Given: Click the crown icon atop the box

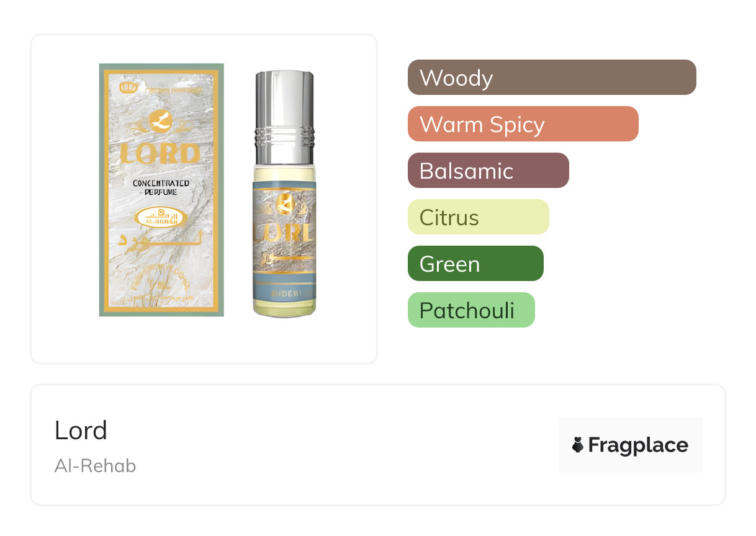Looking at the screenshot, I should (x=128, y=87).
